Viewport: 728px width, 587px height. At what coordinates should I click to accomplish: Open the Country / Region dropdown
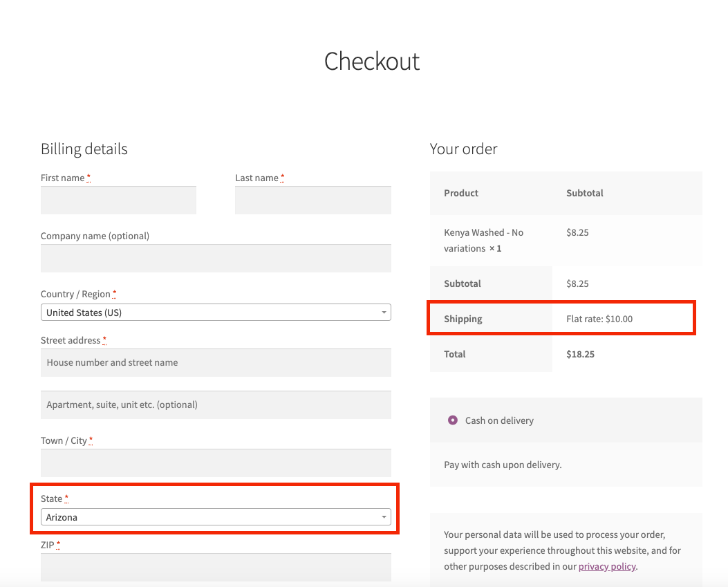point(216,312)
